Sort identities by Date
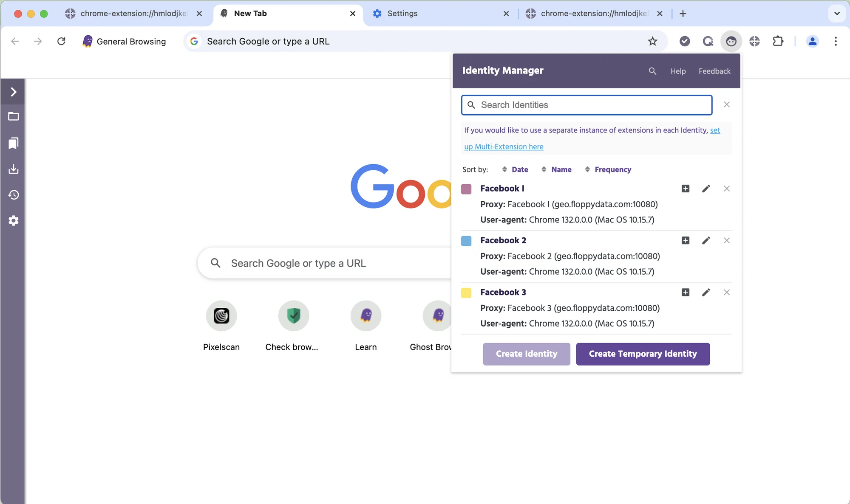The image size is (850, 504). pyautogui.click(x=515, y=169)
